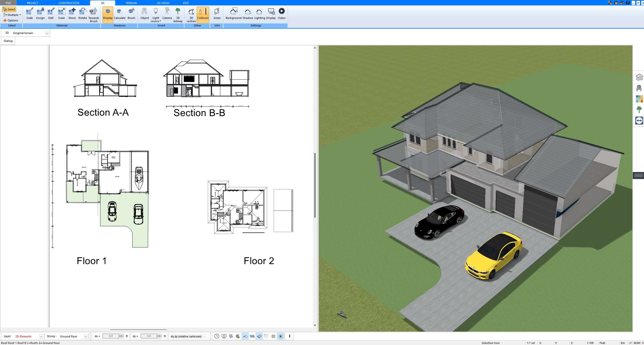This screenshot has width=644, height=345.
Task: Select the Grab material tool
Action: coord(29,14)
